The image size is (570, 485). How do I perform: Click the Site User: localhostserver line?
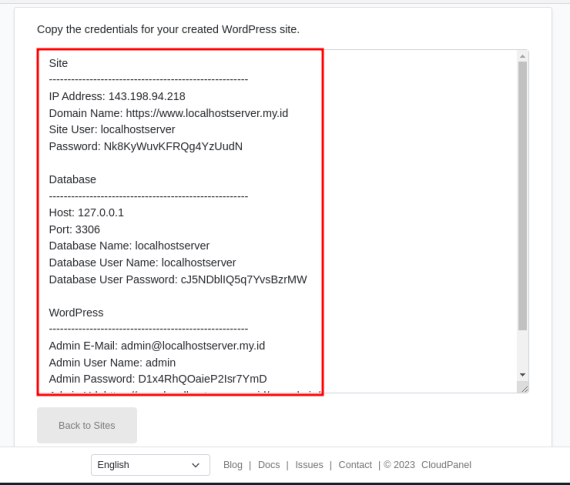[112, 129]
